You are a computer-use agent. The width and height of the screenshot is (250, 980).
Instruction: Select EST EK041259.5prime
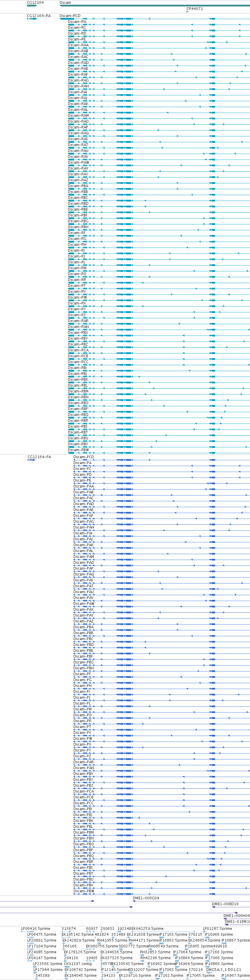[x=147, y=928]
